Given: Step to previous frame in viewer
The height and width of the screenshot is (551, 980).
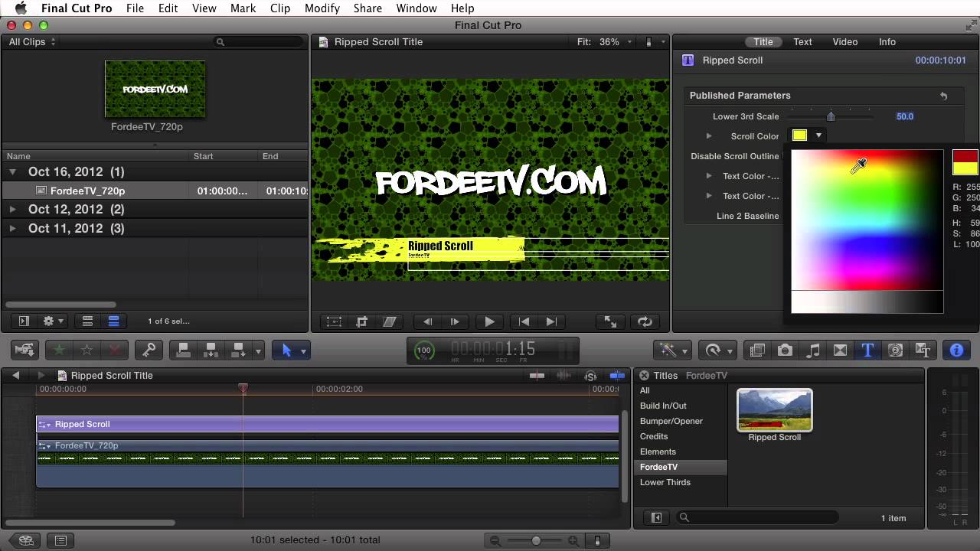Looking at the screenshot, I should coord(427,321).
